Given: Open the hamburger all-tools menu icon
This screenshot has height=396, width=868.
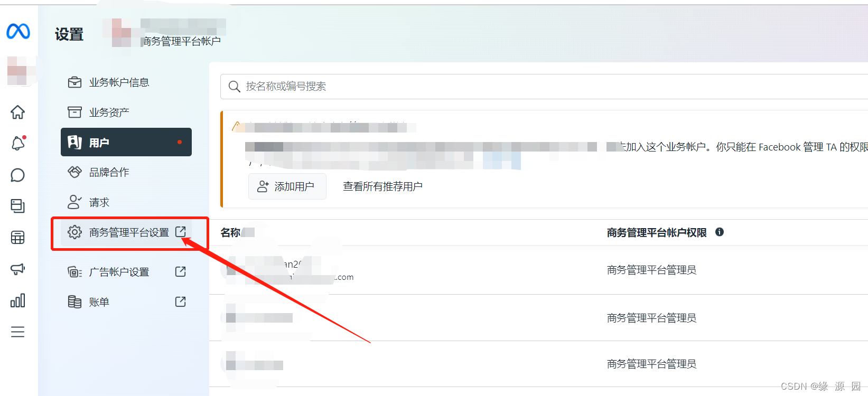Looking at the screenshot, I should tap(18, 332).
